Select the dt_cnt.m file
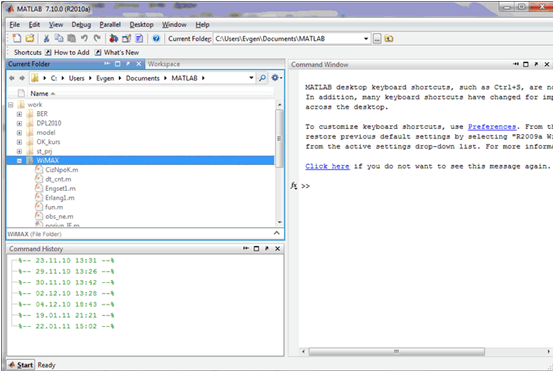 click(x=58, y=179)
